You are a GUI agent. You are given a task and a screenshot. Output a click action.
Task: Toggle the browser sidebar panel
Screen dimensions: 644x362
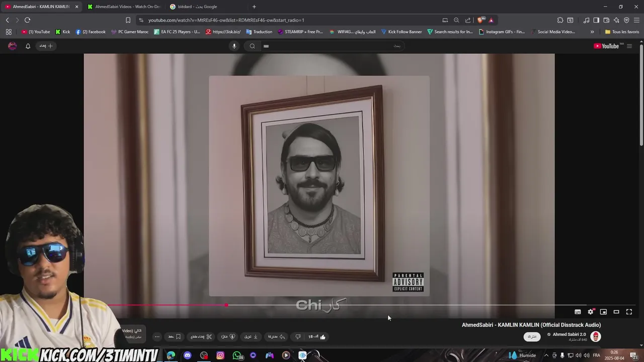pyautogui.click(x=596, y=20)
